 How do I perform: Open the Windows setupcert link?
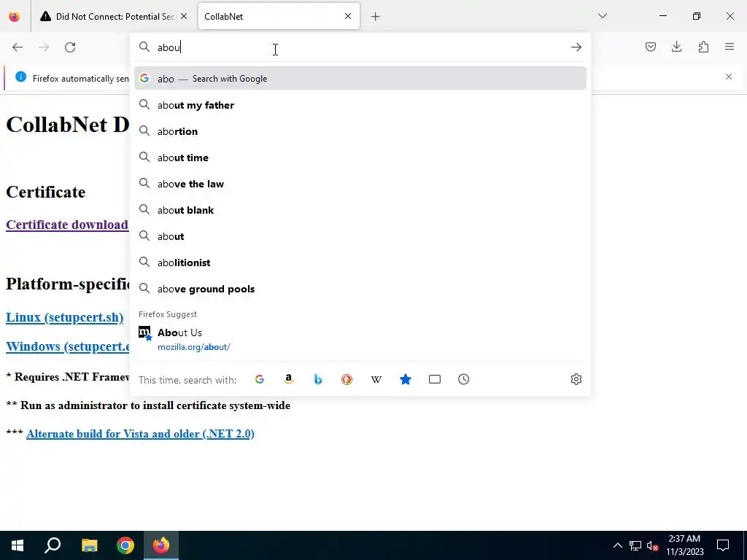68,346
